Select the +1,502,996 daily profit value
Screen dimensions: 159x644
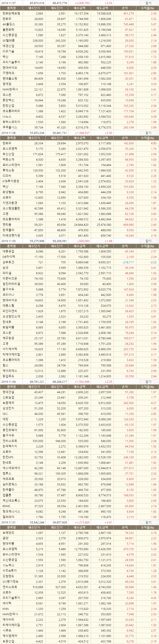(82, 382)
